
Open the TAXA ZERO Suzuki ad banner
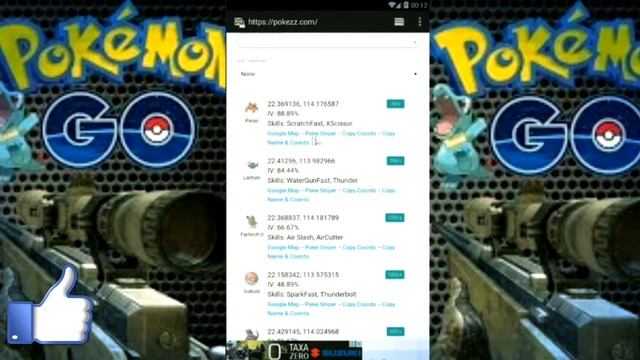click(294, 350)
